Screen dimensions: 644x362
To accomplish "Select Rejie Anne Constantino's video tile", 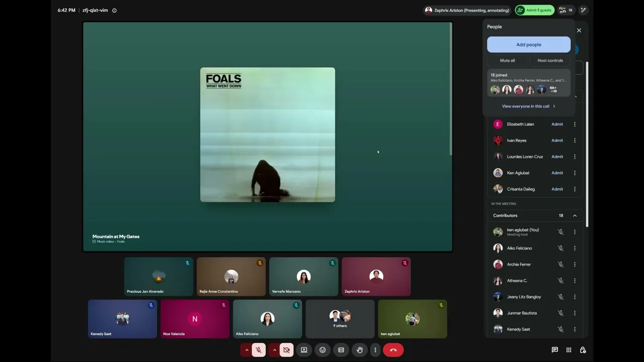I will click(x=231, y=277).
